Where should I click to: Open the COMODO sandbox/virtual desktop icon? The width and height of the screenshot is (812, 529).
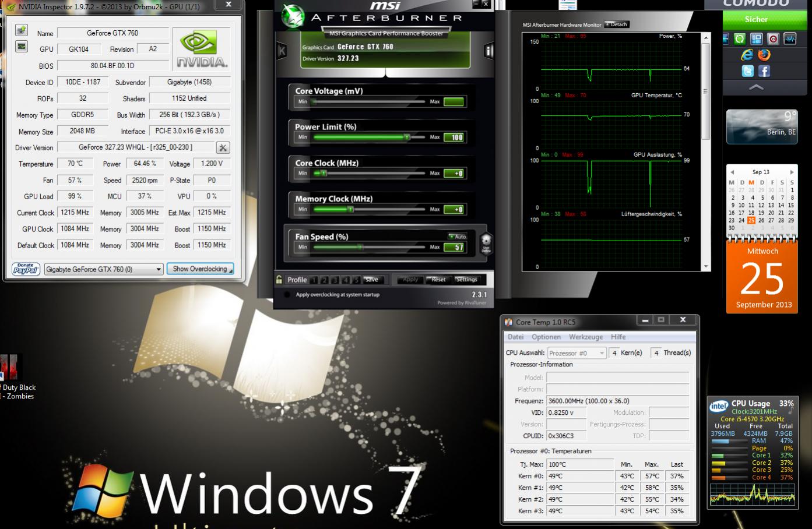click(757, 39)
